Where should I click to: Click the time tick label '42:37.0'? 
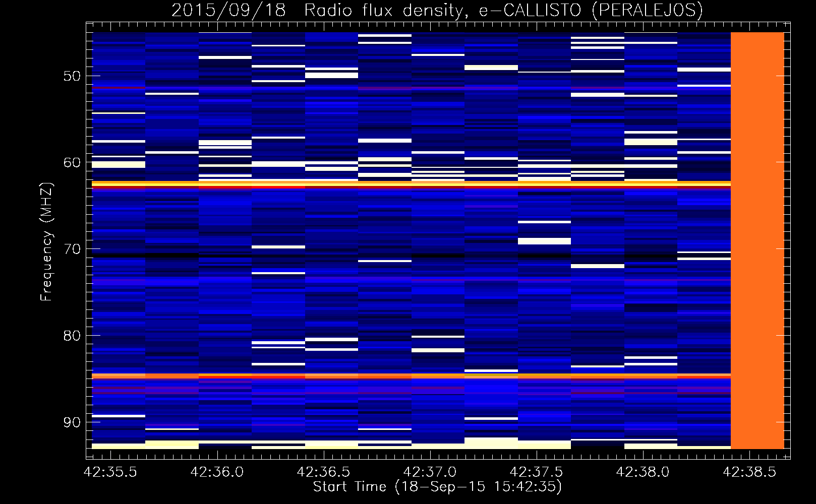pos(430,472)
